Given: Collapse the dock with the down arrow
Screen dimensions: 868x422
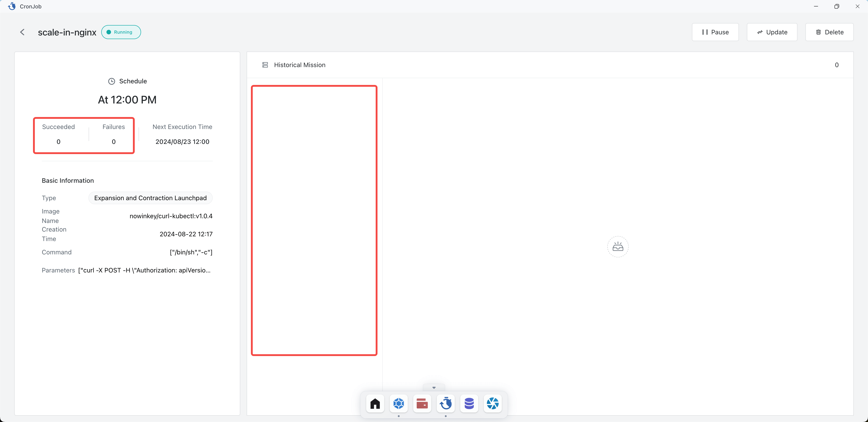Looking at the screenshot, I should point(434,388).
